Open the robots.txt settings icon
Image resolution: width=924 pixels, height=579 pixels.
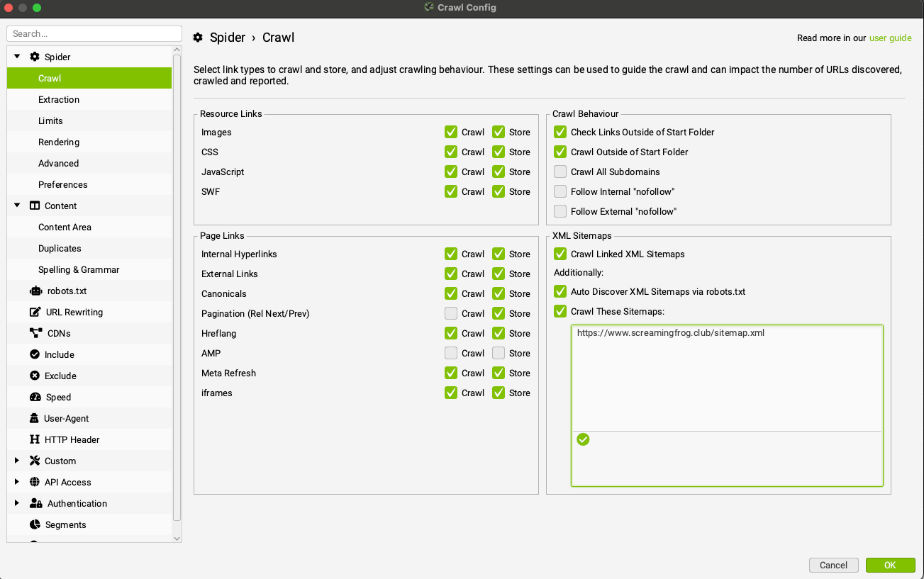35,291
